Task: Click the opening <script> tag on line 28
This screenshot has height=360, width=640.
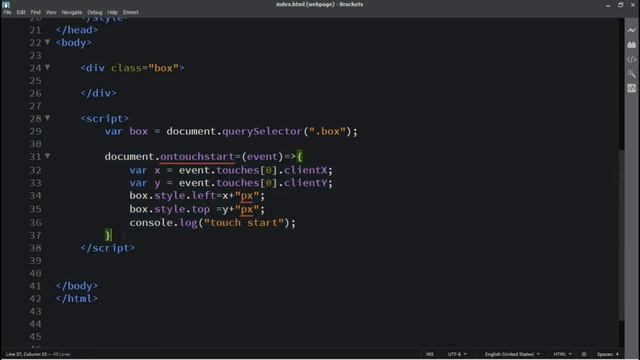Action: [x=104, y=119]
